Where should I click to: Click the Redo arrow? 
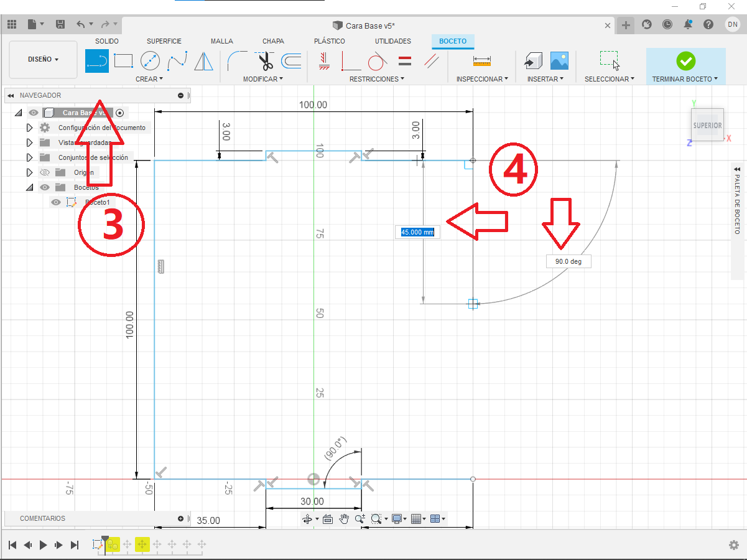(x=105, y=24)
